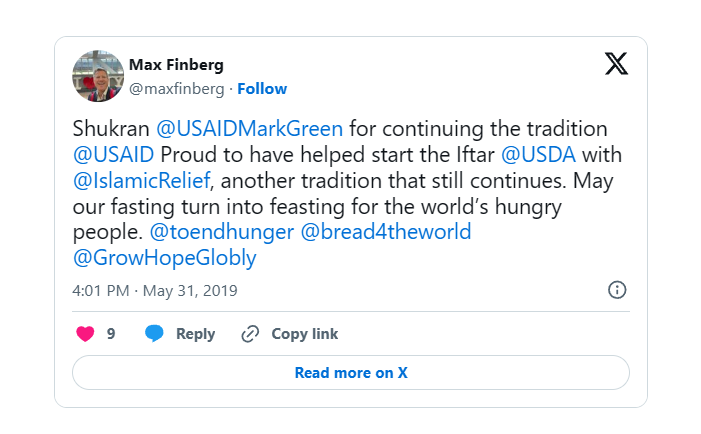
Task: Click the copy link chain icon
Action: pos(251,334)
